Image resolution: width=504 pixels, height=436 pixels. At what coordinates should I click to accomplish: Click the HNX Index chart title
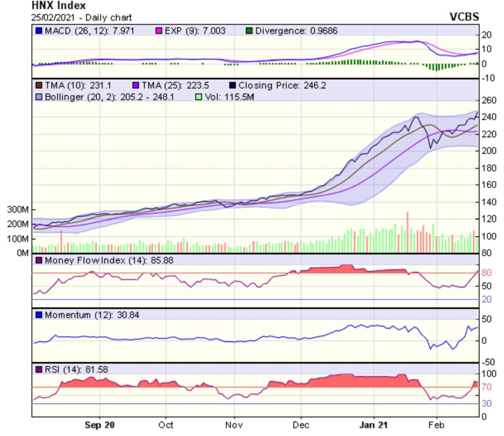pos(59,6)
